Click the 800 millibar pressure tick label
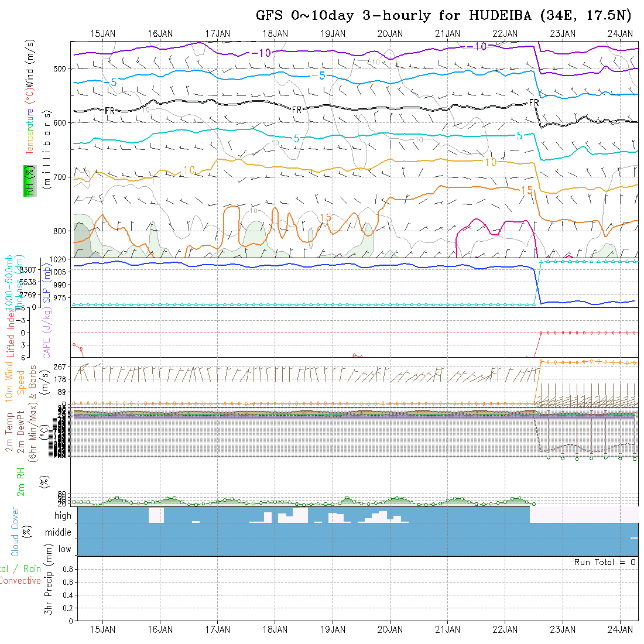The image size is (644, 644). [59, 231]
